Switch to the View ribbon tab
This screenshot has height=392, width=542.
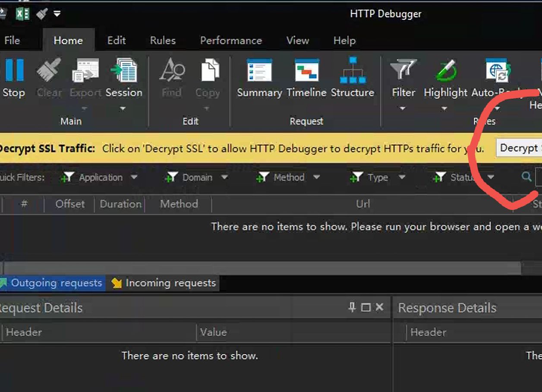(x=298, y=41)
